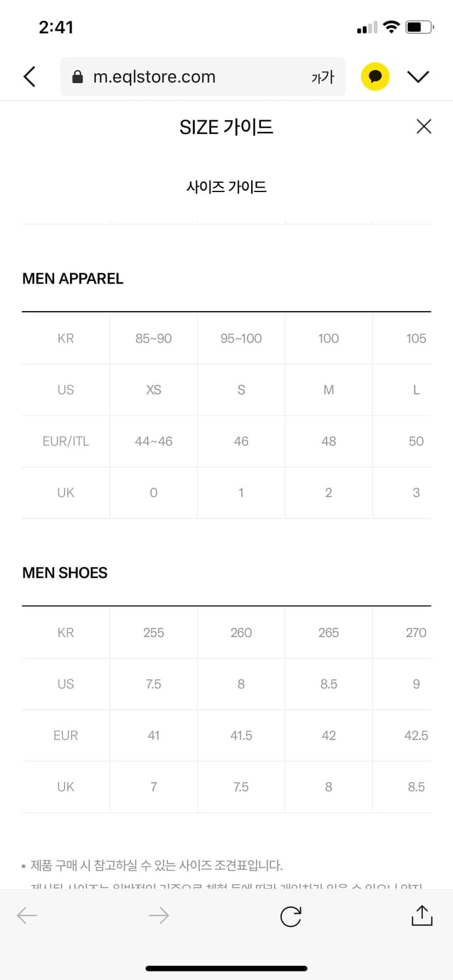Go forward using bottom right-pointing arrow
The width and height of the screenshot is (453, 980).
pyautogui.click(x=159, y=916)
